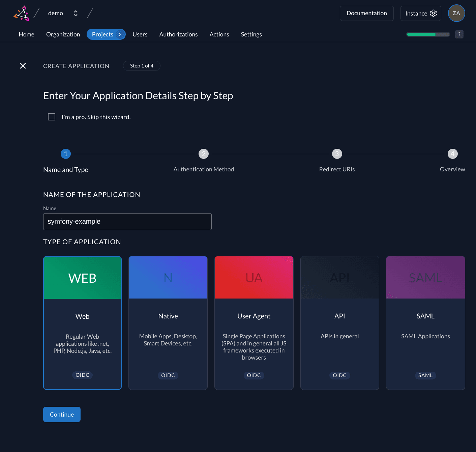Switch to the Users tab
The image size is (476, 452).
140,34
